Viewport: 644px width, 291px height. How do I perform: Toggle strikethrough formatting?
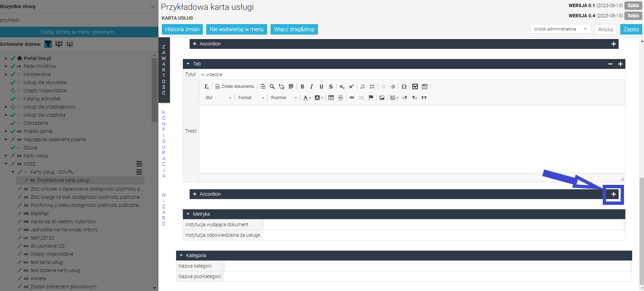click(x=331, y=87)
